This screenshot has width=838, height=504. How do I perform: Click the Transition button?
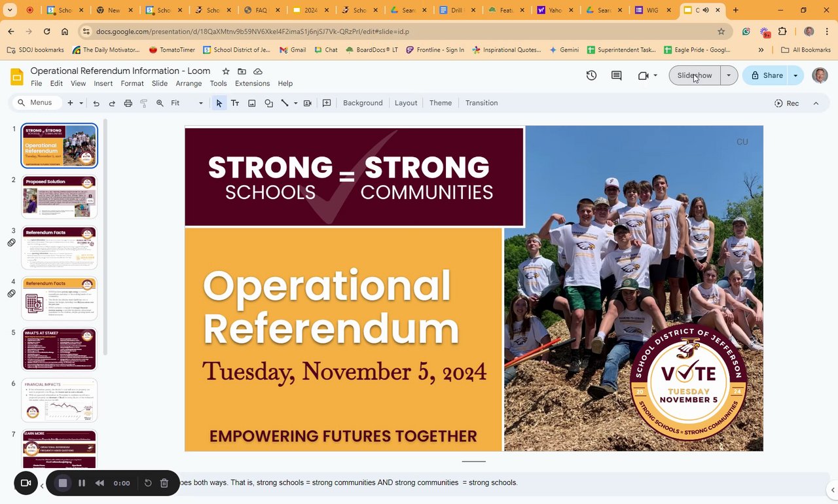[481, 103]
